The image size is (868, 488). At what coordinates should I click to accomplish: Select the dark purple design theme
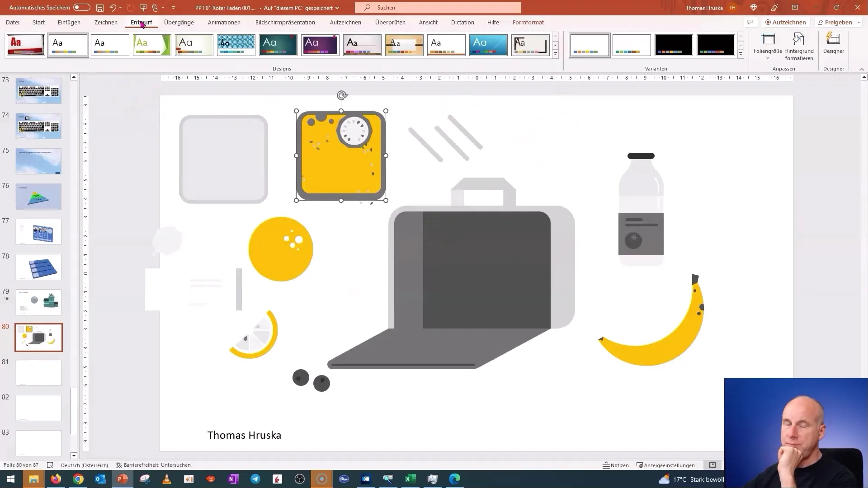click(x=320, y=45)
